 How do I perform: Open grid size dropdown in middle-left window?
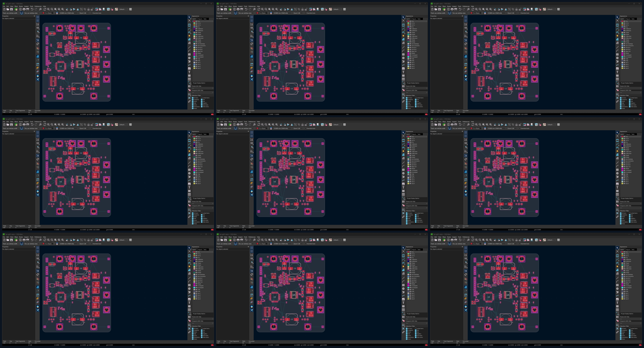pos(69,128)
